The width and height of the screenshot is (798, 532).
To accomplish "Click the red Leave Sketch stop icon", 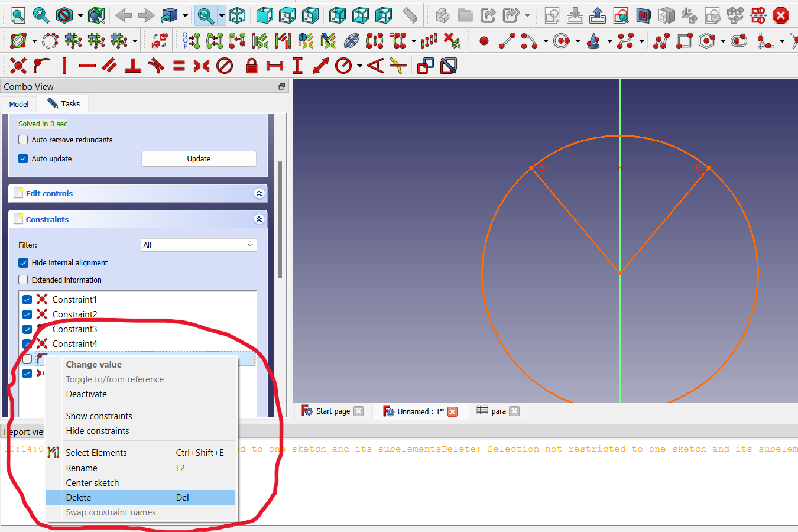I will [x=781, y=15].
